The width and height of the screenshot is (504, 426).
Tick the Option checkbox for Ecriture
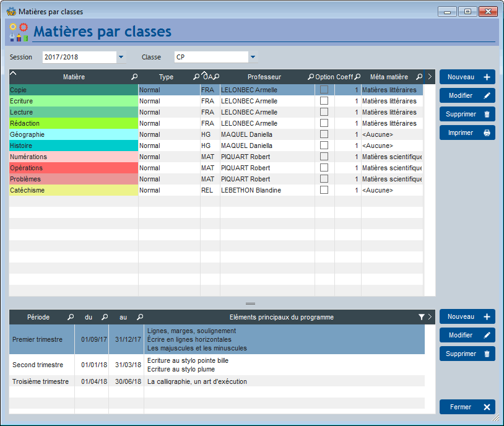pyautogui.click(x=324, y=101)
